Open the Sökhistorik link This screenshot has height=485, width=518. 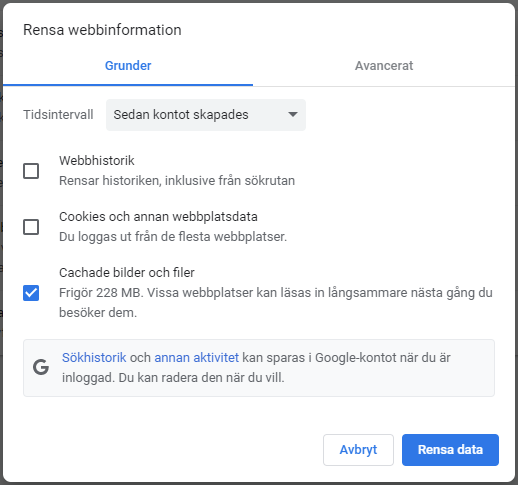point(94,358)
